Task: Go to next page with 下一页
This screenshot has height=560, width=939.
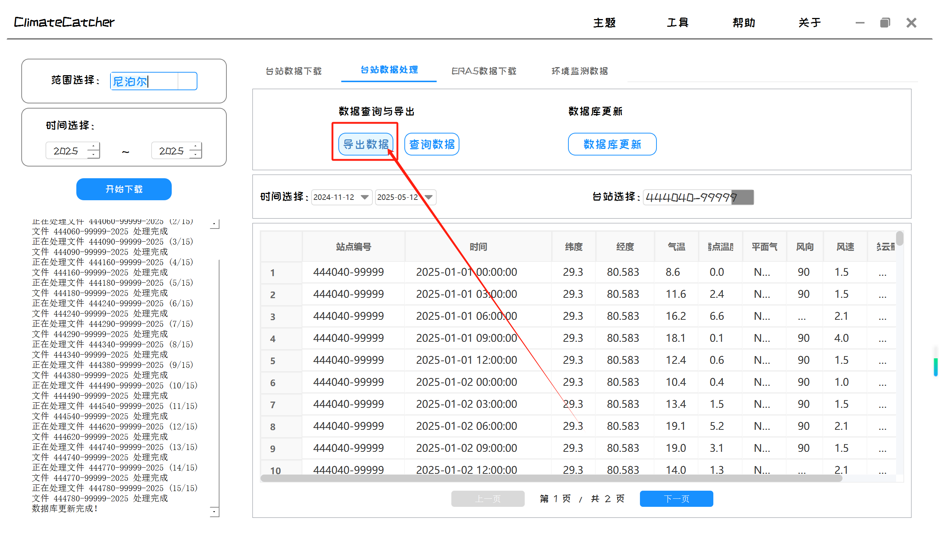Action: 676,498
